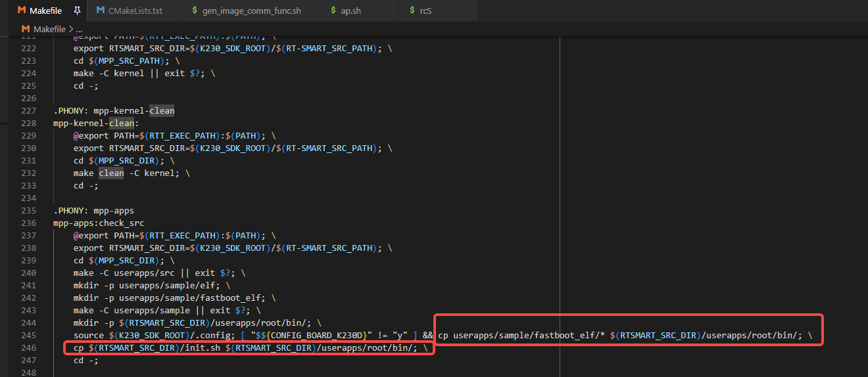
Task: Click the shell icon on gen_image_comm_func.sh tab
Action: tap(195, 11)
